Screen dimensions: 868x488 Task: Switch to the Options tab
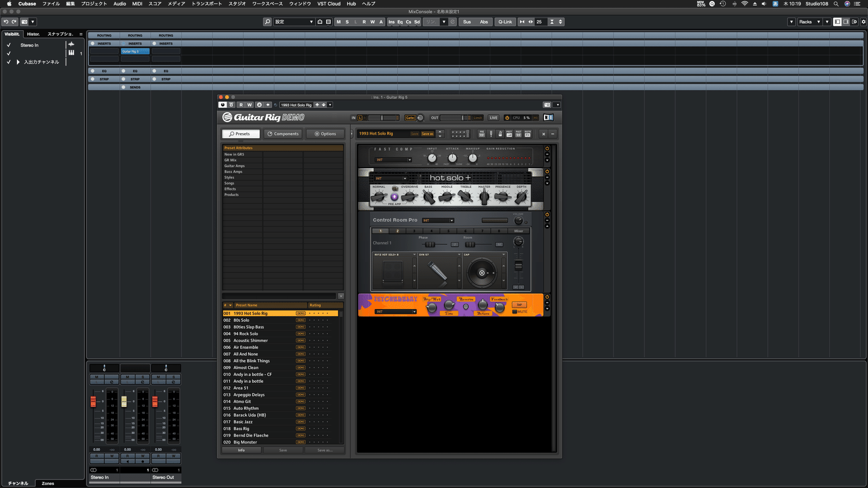click(325, 134)
